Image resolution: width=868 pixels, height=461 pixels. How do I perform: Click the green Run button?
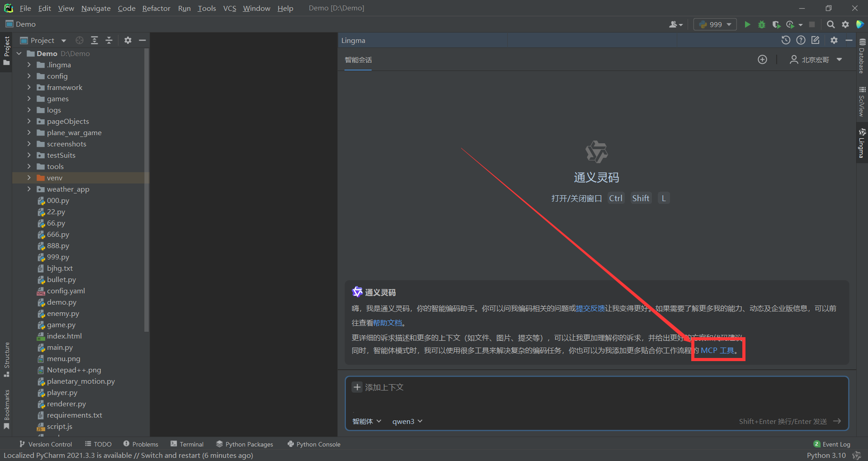click(x=747, y=24)
